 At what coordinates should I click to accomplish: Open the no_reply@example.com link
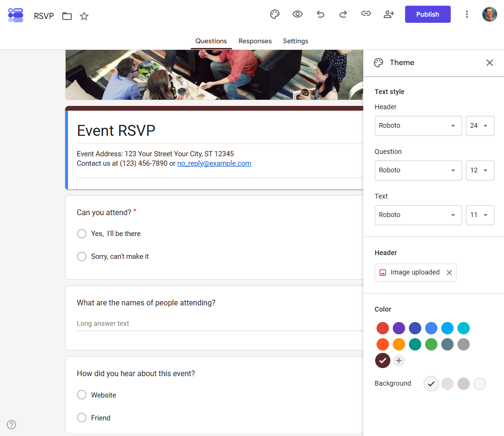pos(214,163)
